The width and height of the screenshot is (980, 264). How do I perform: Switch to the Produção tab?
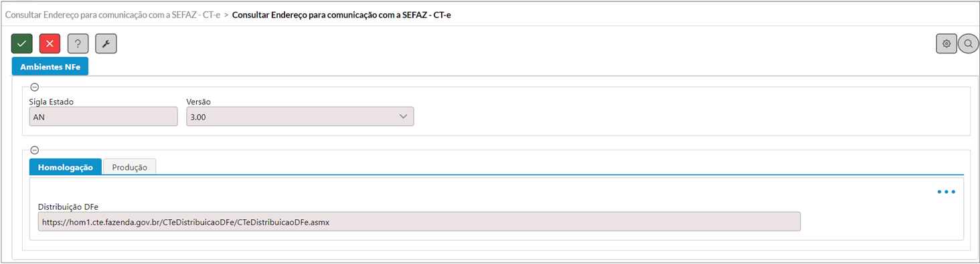(x=130, y=167)
